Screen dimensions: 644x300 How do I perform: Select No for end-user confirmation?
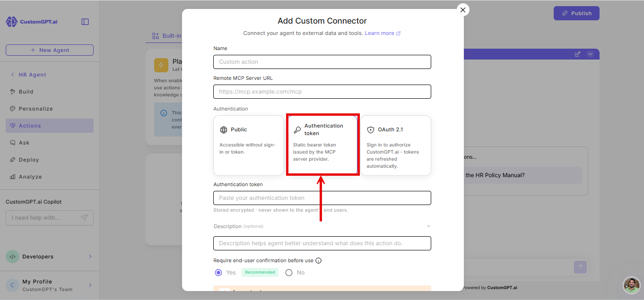click(289, 273)
